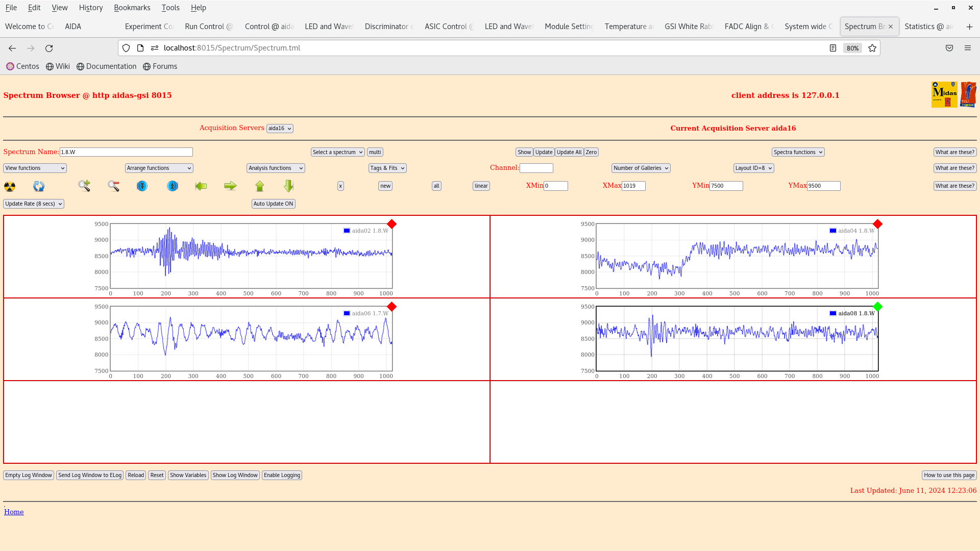Switch to the Temperature browser tab
This screenshot has width=980, height=551.
(628, 27)
